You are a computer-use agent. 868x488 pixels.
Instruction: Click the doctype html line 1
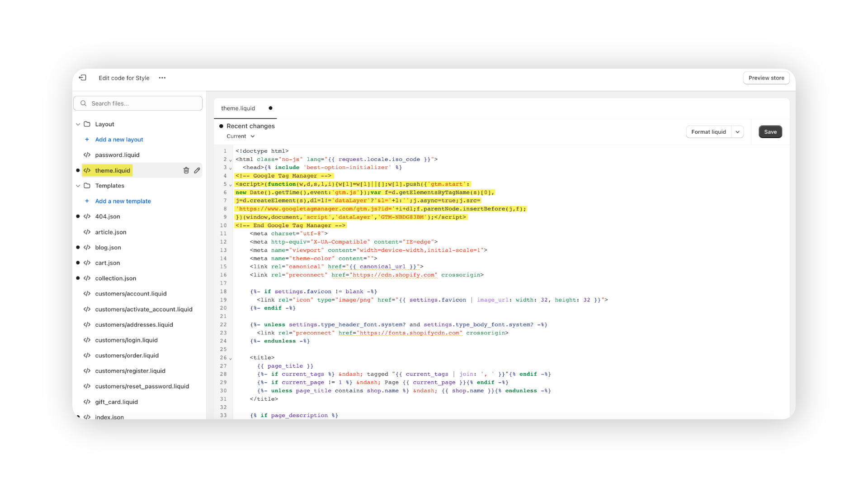point(262,151)
